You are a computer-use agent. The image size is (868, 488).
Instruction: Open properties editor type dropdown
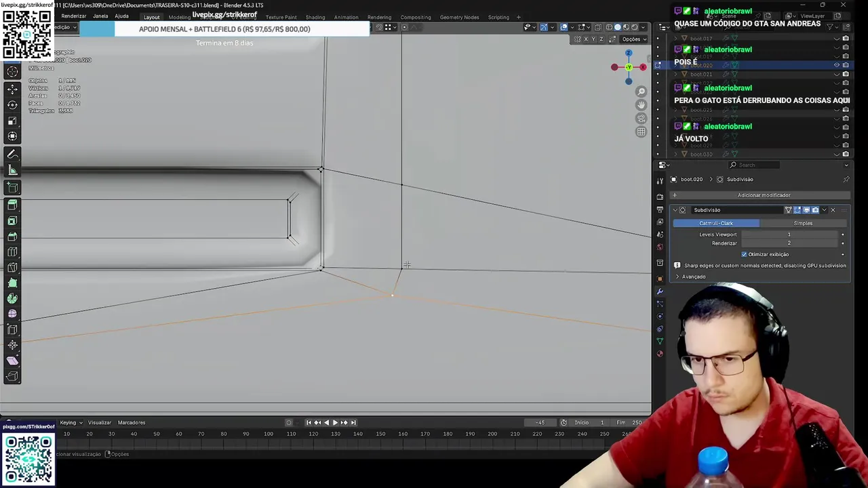665,165
